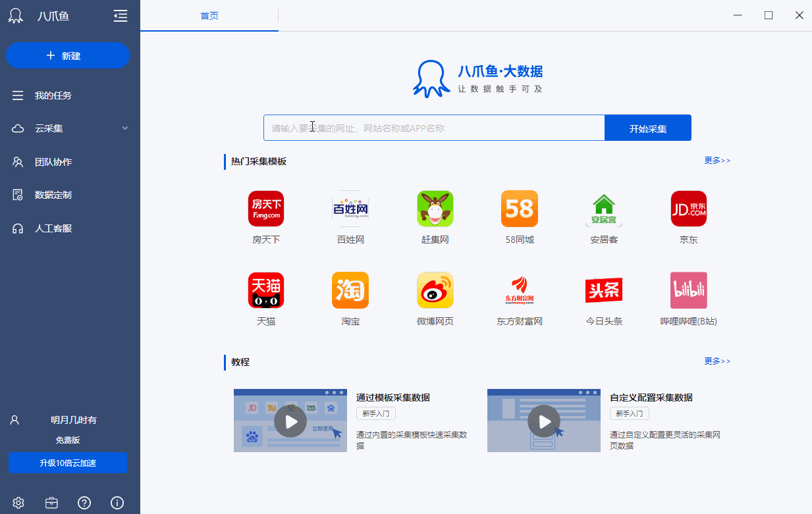Click the 自定义配置采集数据 tutorial title
Screen dimensions: 812x514
[x=651, y=398]
